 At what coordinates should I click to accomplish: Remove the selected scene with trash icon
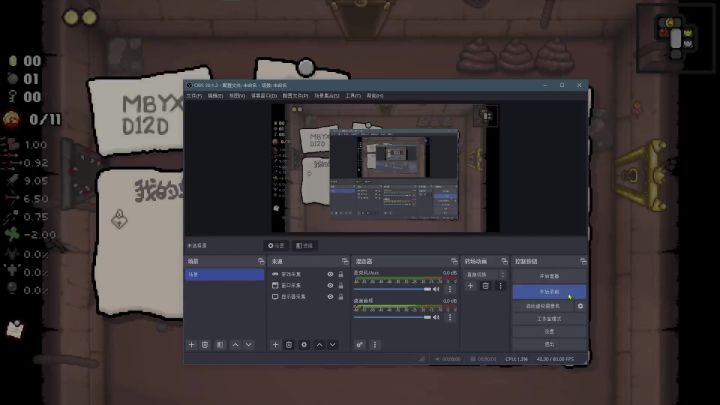point(205,344)
